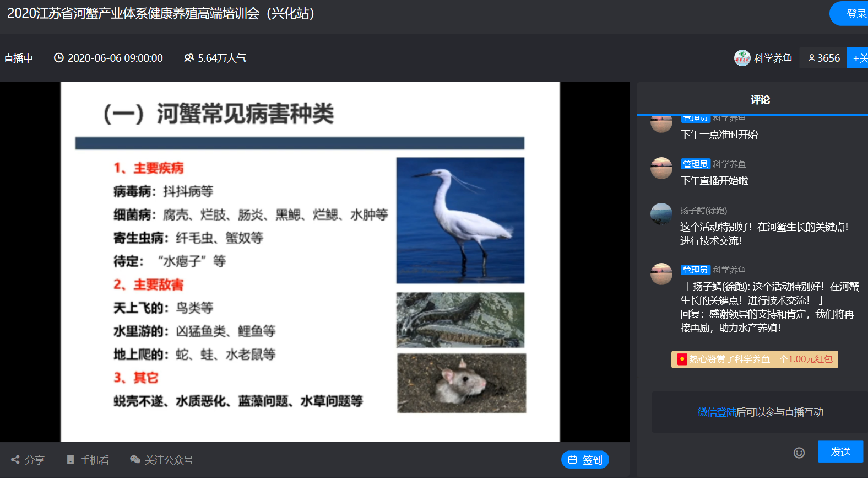The height and width of the screenshot is (478, 868).
Task: Click avatar beside the 回复 reply comment
Action: [661, 274]
